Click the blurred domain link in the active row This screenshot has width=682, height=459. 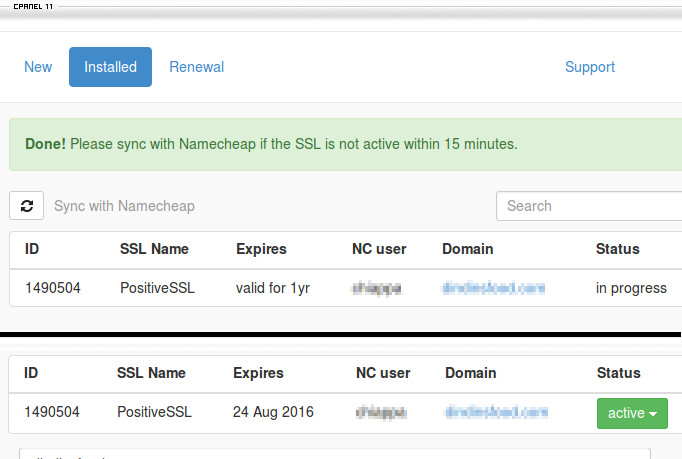[x=496, y=412]
